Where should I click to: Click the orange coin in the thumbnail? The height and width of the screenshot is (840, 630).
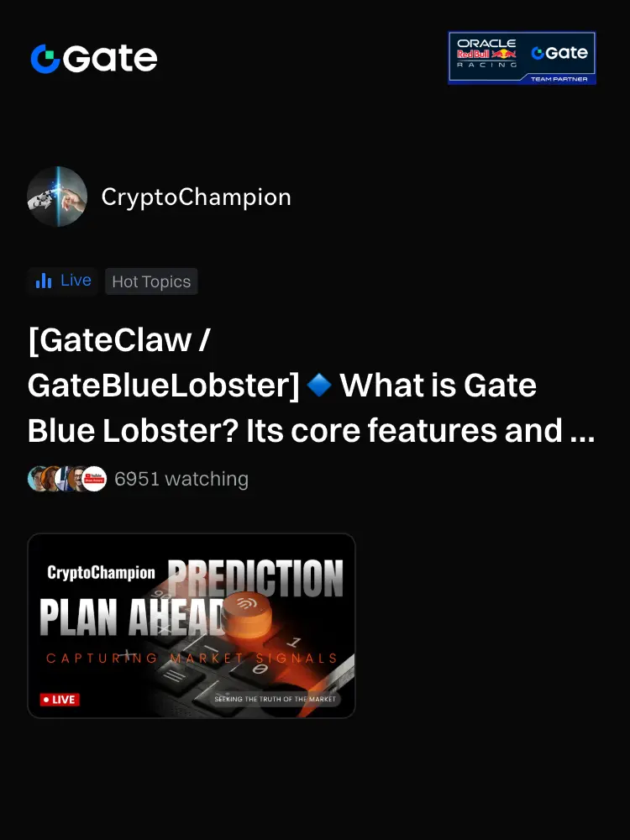(247, 615)
